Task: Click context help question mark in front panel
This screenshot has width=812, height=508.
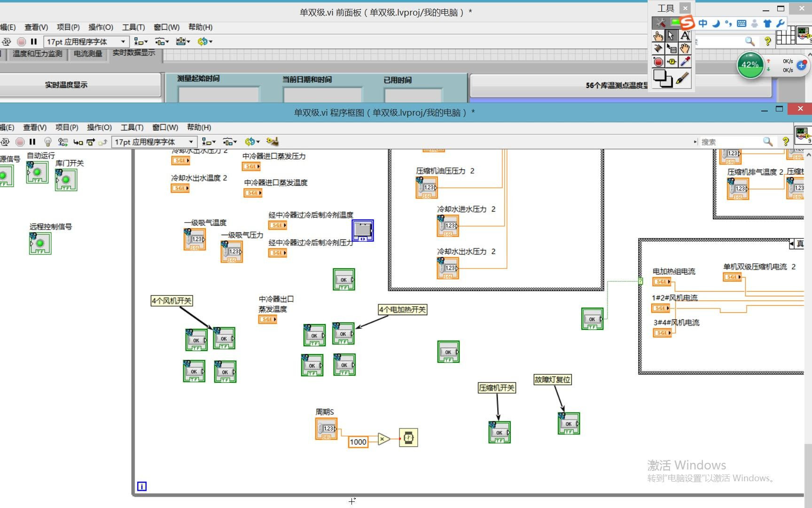Action: 767,41
